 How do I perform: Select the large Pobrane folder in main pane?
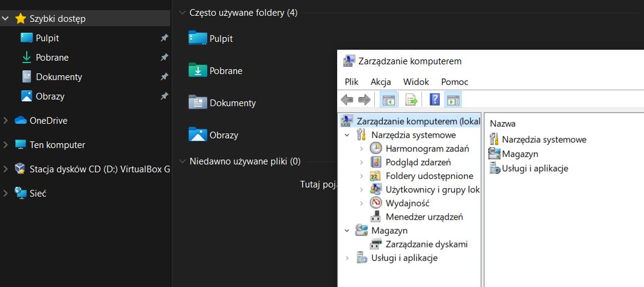[x=216, y=70]
